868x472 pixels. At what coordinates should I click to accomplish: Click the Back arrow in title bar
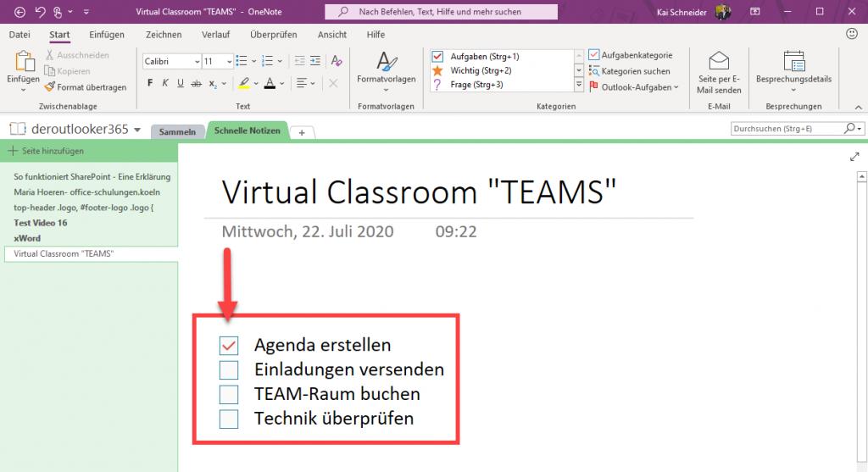(x=20, y=12)
